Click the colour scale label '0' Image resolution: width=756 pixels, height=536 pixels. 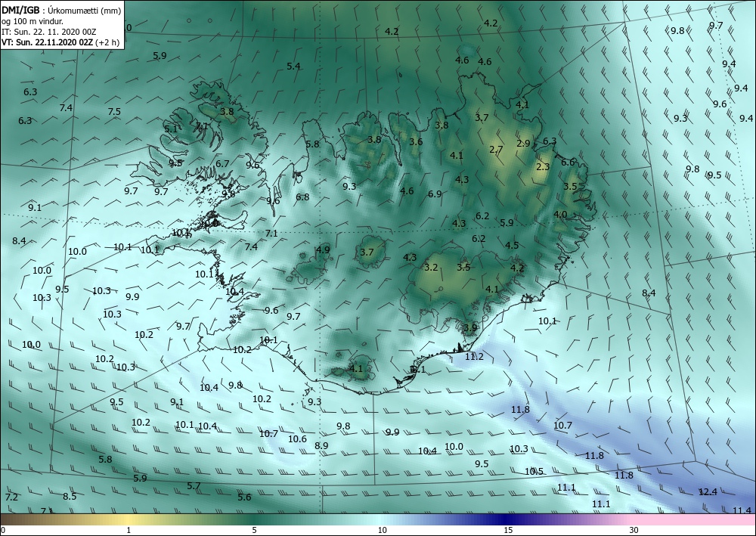(x=3, y=530)
